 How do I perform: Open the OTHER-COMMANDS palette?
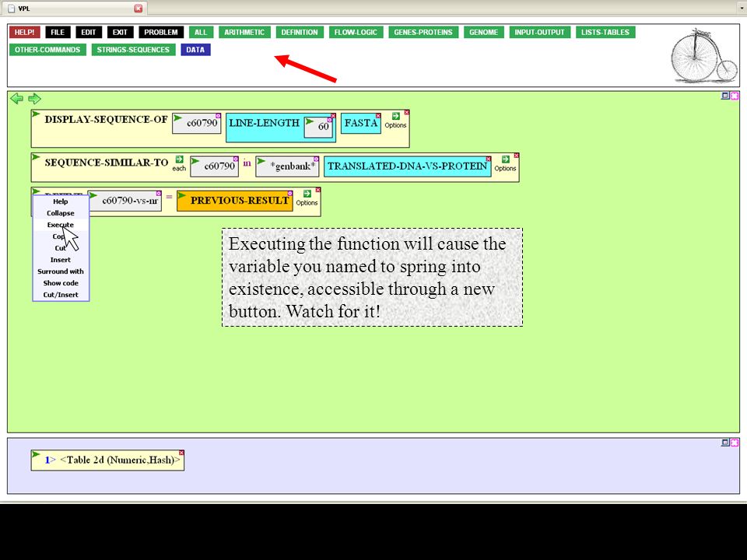click(47, 50)
